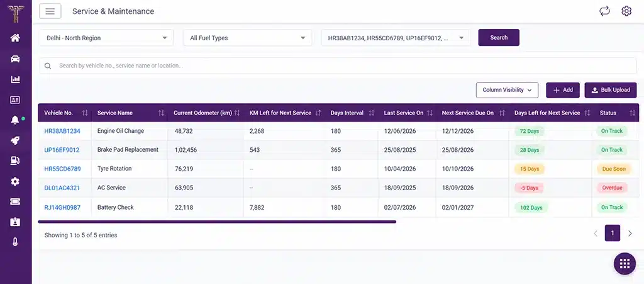This screenshot has width=644, height=284.
Task: Sort by Current Odometer (km) column
Action: [x=237, y=113]
